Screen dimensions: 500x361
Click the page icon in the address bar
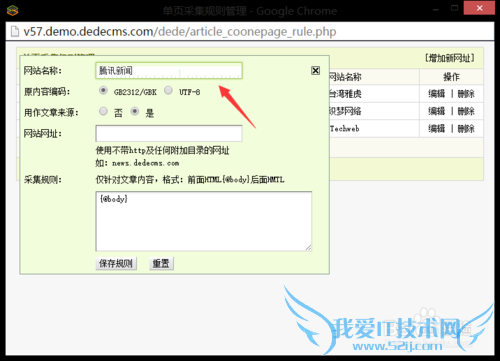click(15, 32)
